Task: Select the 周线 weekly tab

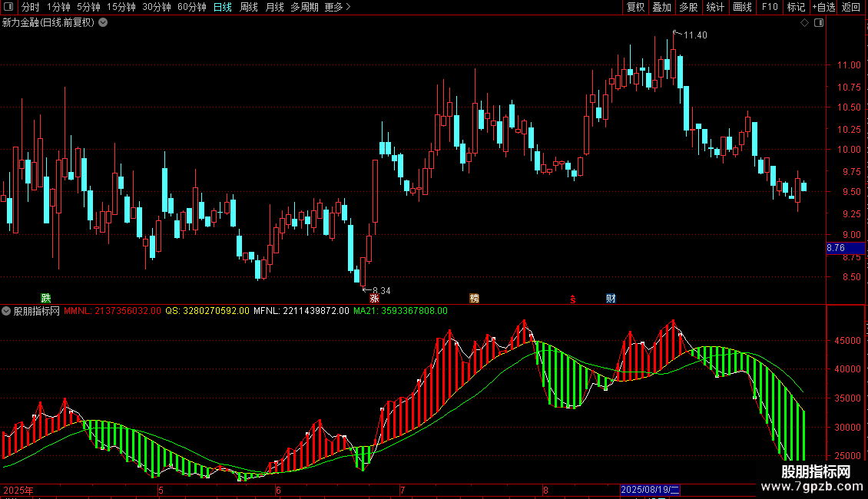Action: click(249, 7)
